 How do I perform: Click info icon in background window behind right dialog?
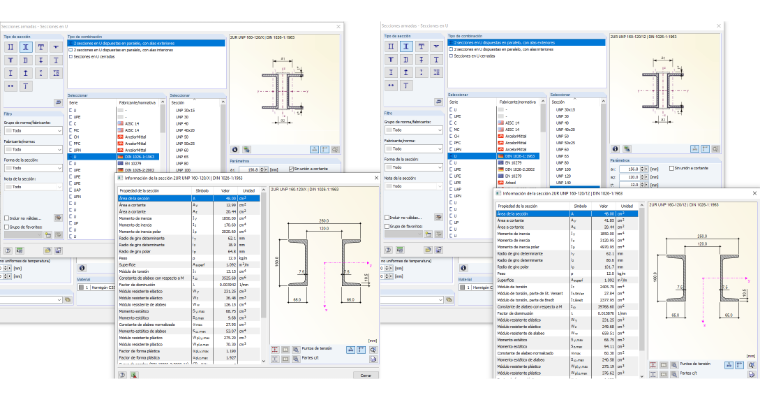(x=463, y=268)
